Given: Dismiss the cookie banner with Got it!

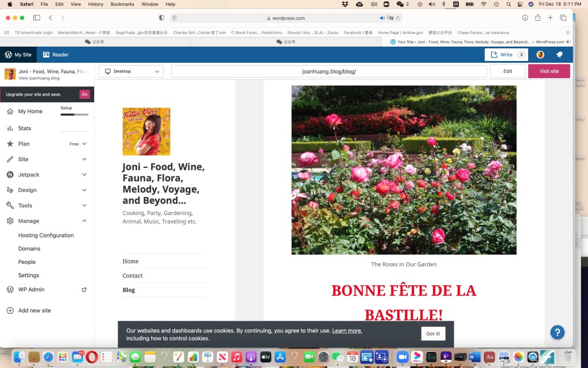Looking at the screenshot, I should coord(433,333).
